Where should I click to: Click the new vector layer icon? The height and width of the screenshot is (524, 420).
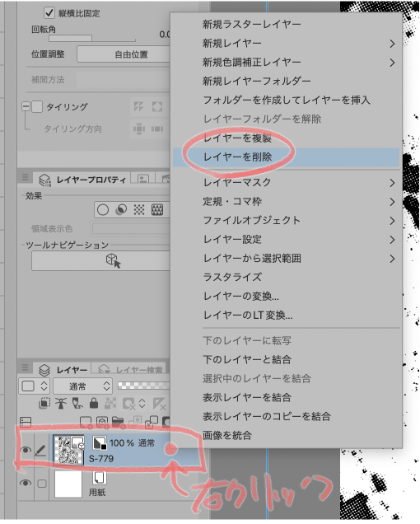click(102, 423)
